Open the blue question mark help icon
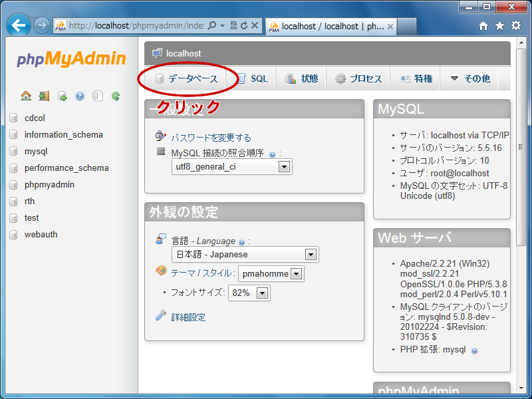This screenshot has height=399, width=532. [80, 96]
